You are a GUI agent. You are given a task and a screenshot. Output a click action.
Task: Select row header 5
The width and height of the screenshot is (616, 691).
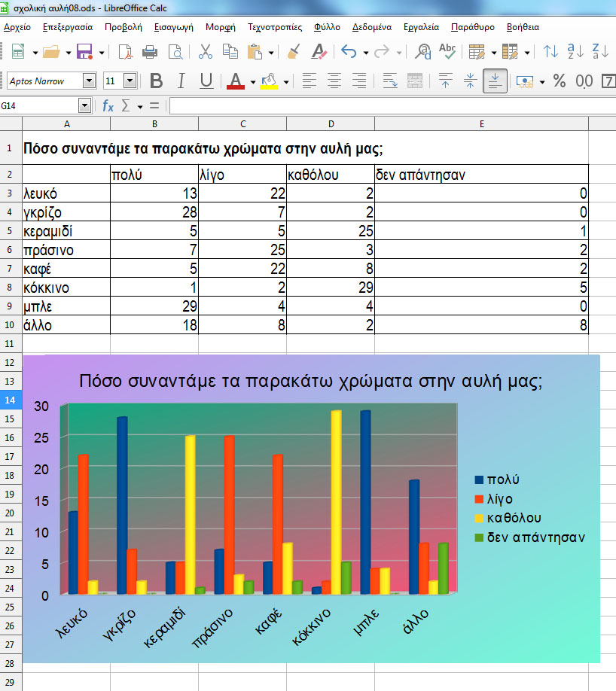tap(11, 230)
